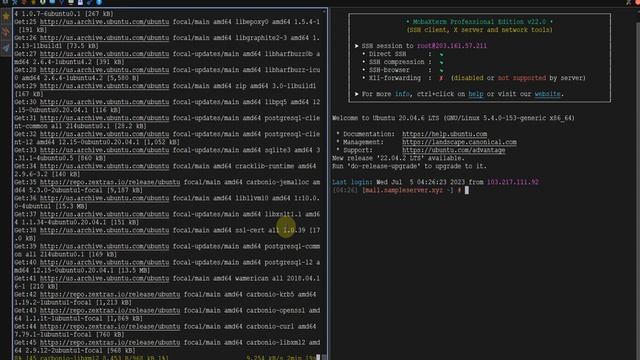Click the 'MobaXterm Professional Edition v22.0' title
The image size is (640, 360).
(x=479, y=22)
